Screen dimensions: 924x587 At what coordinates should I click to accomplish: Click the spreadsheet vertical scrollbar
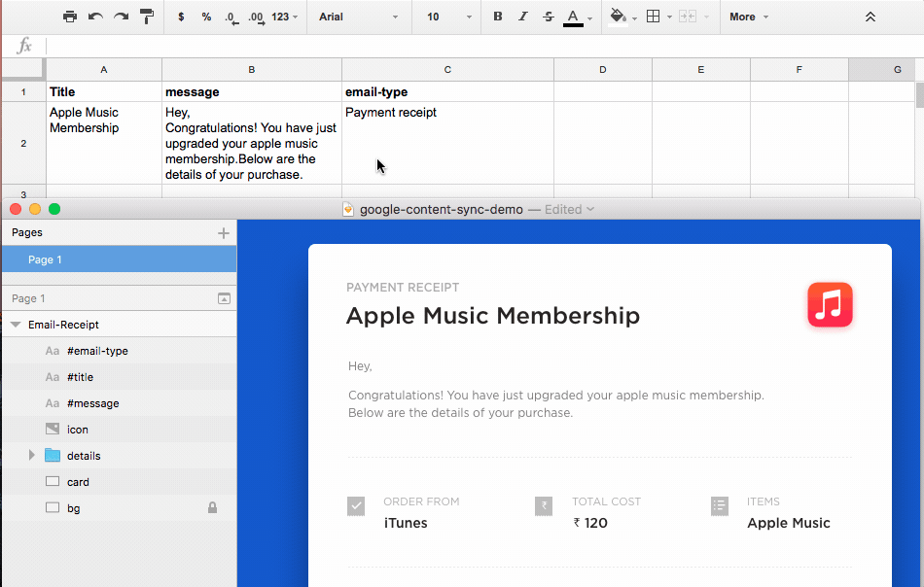tap(919, 95)
